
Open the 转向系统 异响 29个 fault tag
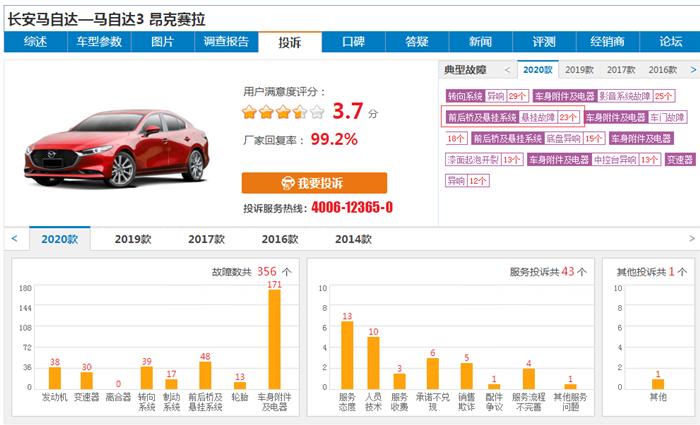coord(487,96)
